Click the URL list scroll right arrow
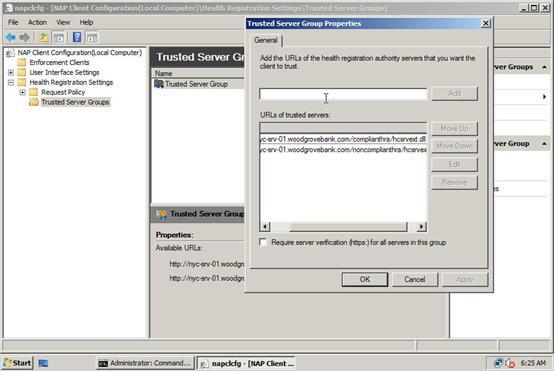The height and width of the screenshot is (371, 554). coord(421,226)
